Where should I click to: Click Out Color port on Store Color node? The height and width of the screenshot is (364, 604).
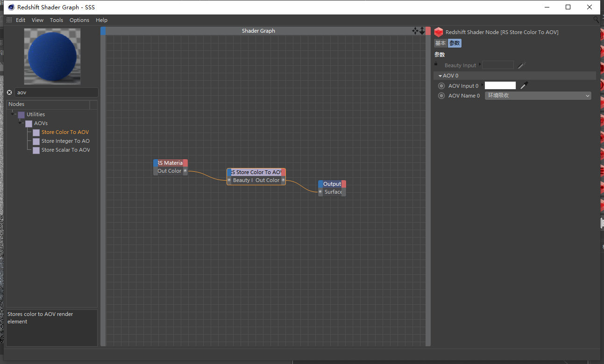point(283,180)
